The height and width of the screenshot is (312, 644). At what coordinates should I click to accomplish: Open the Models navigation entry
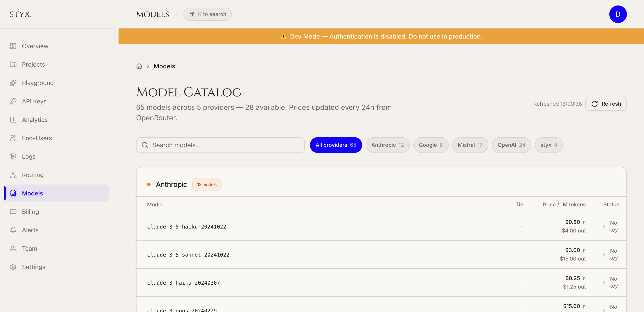[32, 193]
